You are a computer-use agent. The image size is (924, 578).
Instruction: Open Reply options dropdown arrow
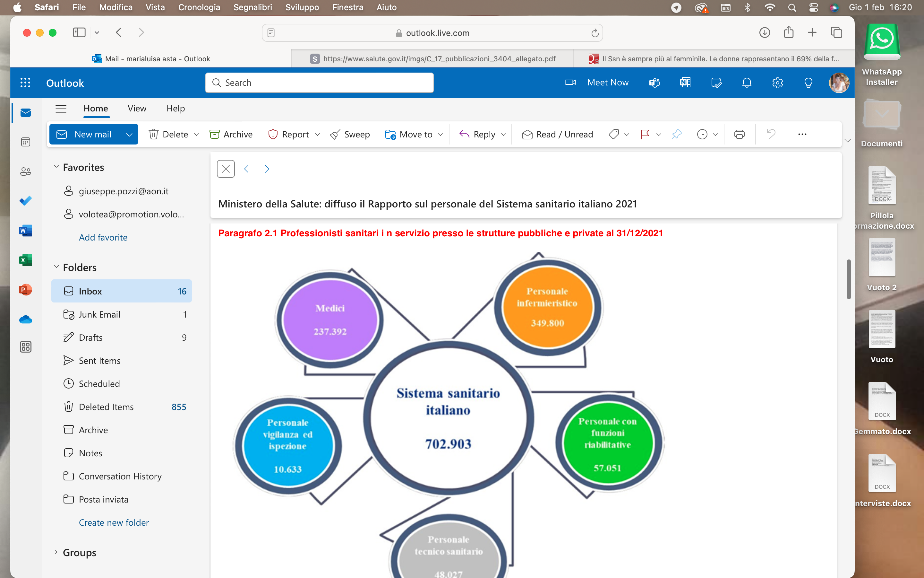[504, 134]
